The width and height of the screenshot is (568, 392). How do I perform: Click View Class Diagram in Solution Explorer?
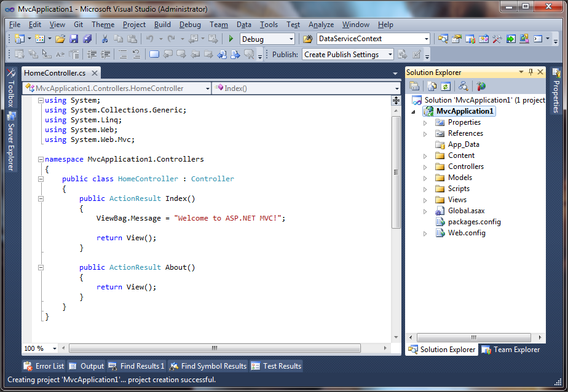click(463, 86)
